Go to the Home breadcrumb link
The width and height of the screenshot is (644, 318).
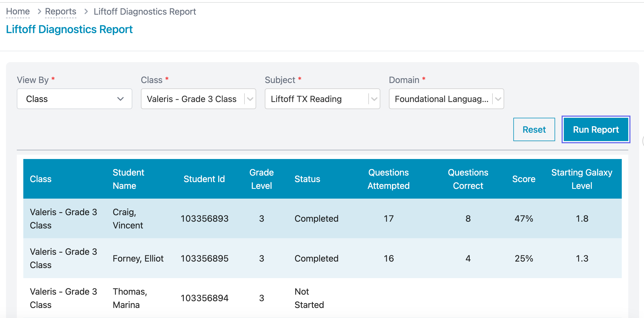coord(18,11)
